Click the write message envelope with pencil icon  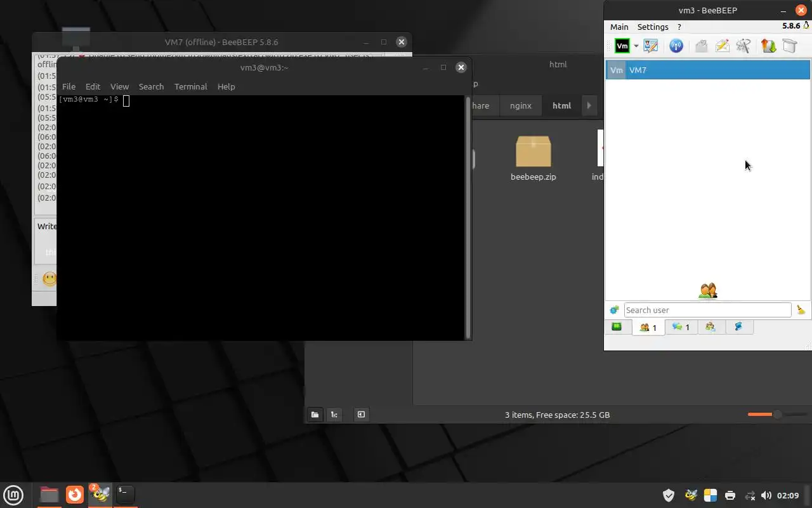722,46
